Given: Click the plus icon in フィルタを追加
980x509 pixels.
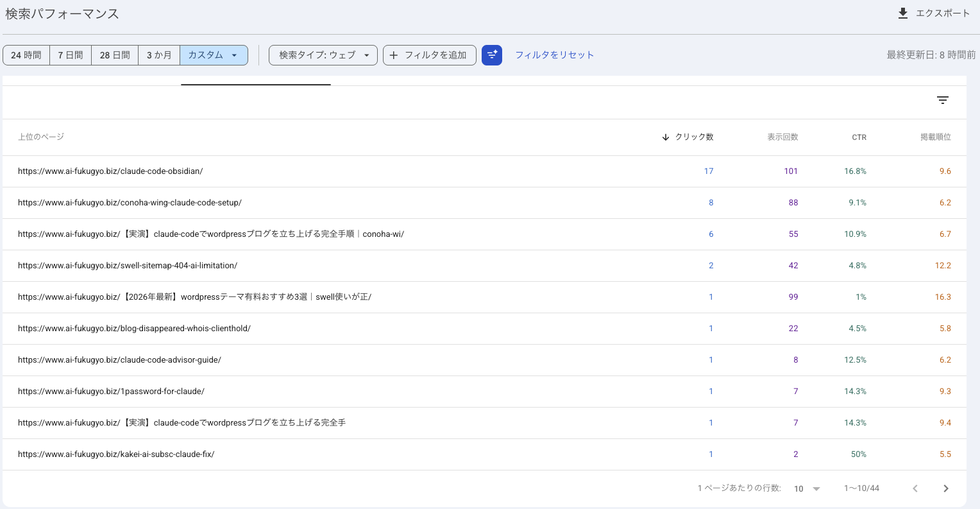Looking at the screenshot, I should click(x=394, y=55).
